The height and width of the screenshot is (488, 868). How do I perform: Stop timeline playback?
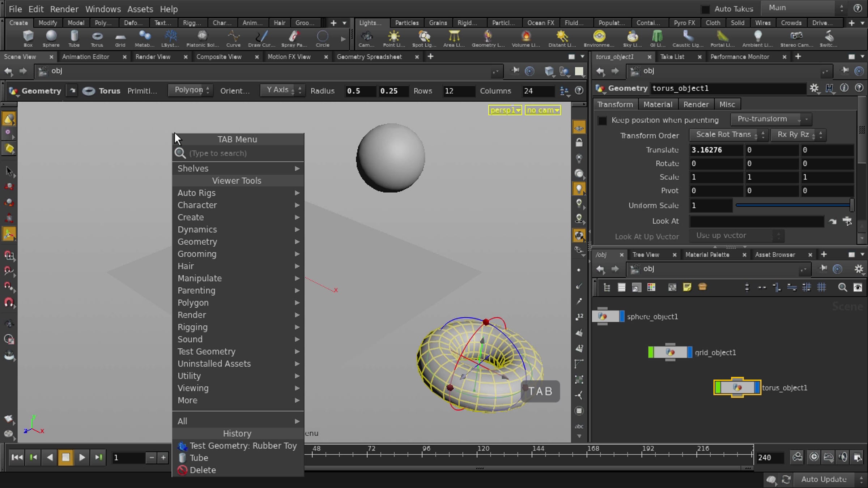pyautogui.click(x=65, y=457)
